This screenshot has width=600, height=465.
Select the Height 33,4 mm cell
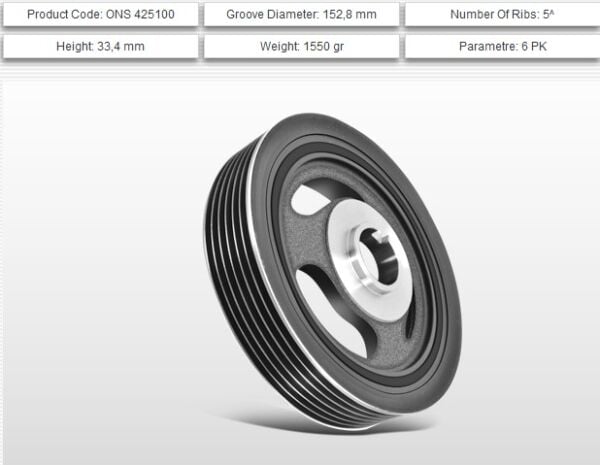pyautogui.click(x=100, y=47)
